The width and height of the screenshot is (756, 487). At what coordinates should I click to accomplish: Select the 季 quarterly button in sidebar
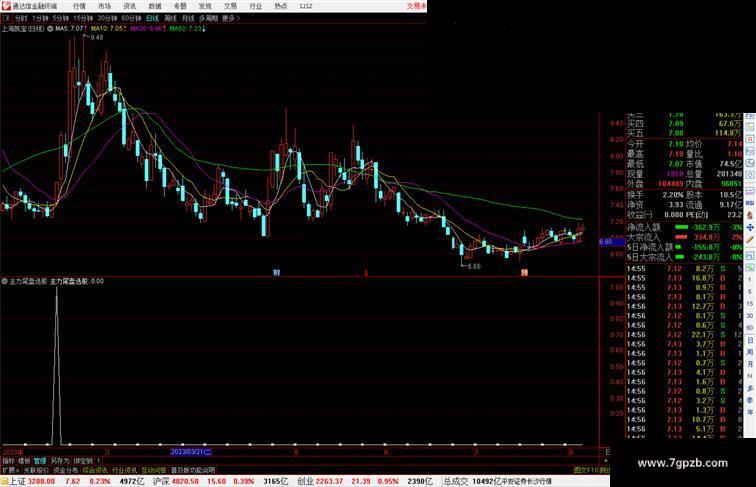(x=750, y=401)
